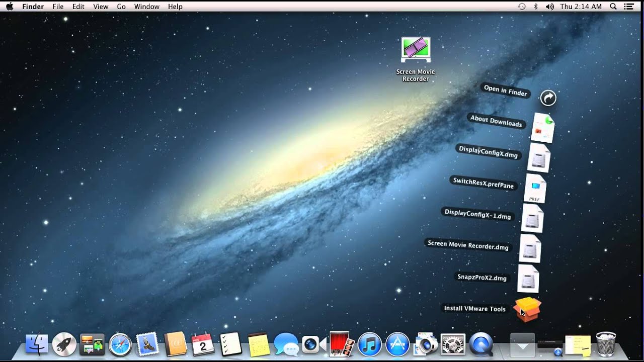The height and width of the screenshot is (362, 644).
Task: Open the Trash in the dock
Action: click(606, 344)
